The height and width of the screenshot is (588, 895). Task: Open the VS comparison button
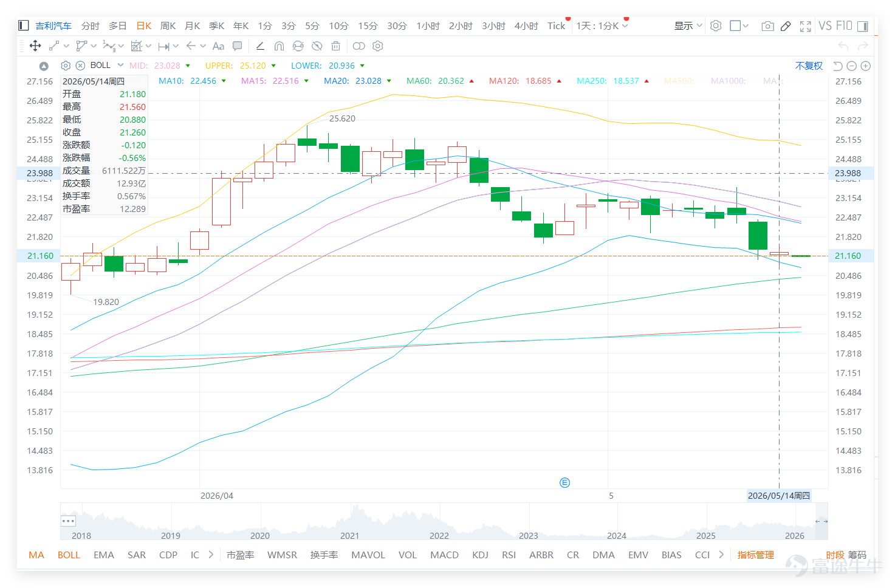pyautogui.click(x=825, y=26)
